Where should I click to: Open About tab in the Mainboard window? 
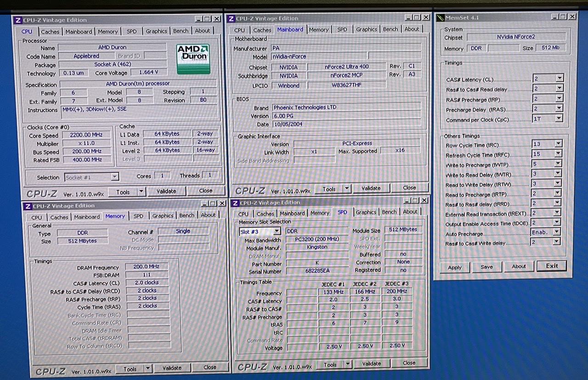coord(412,29)
